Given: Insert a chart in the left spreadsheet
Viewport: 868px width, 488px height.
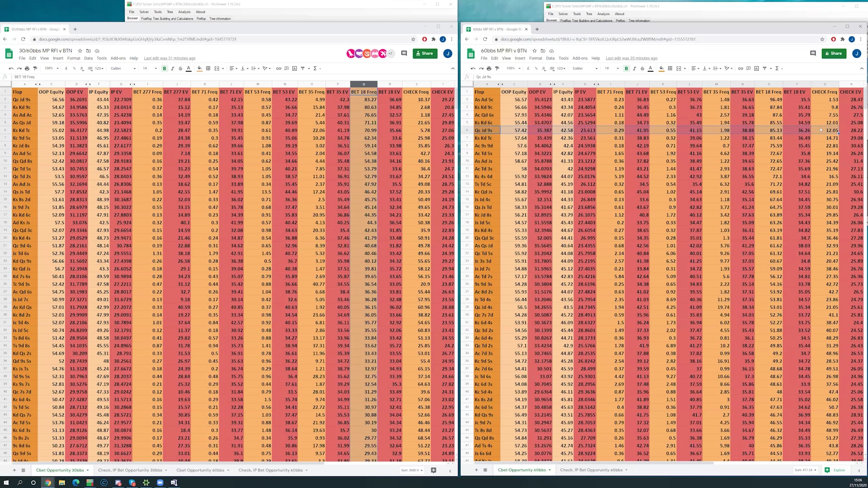Looking at the screenshot, I should tap(294, 69).
